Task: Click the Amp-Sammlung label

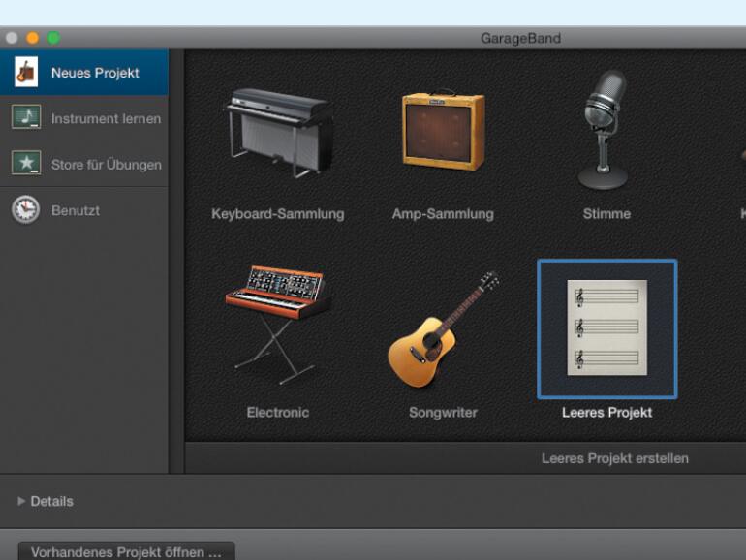Action: pos(443,214)
